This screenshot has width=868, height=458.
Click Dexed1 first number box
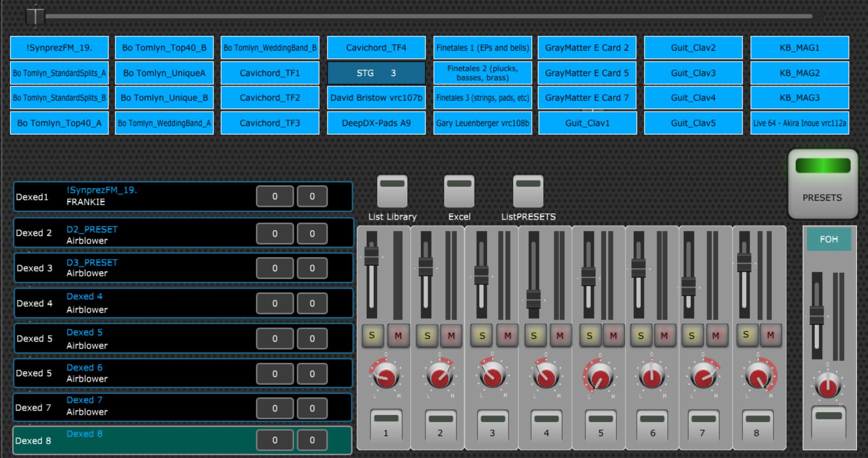click(x=275, y=196)
